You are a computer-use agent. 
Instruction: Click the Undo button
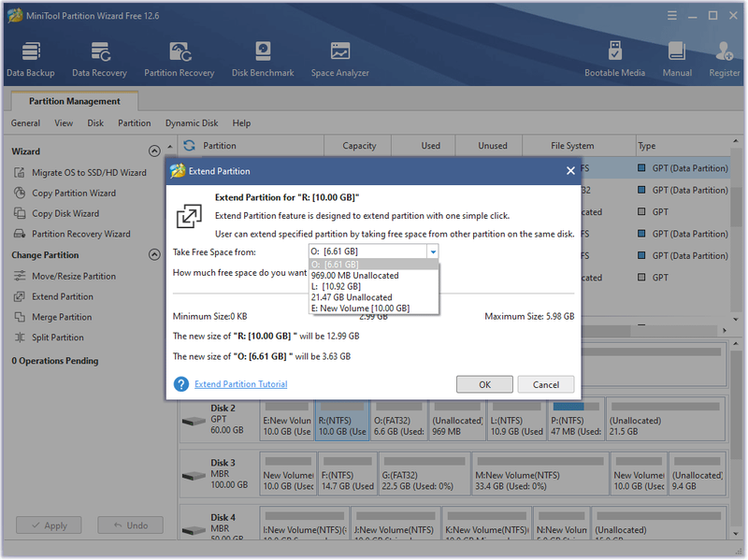pos(130,525)
